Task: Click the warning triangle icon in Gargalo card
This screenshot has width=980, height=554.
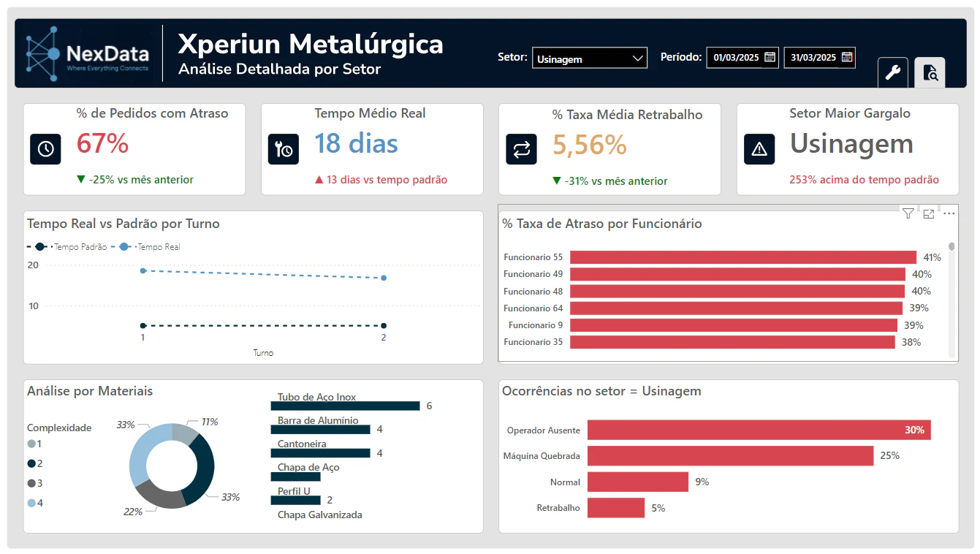Action: [759, 149]
